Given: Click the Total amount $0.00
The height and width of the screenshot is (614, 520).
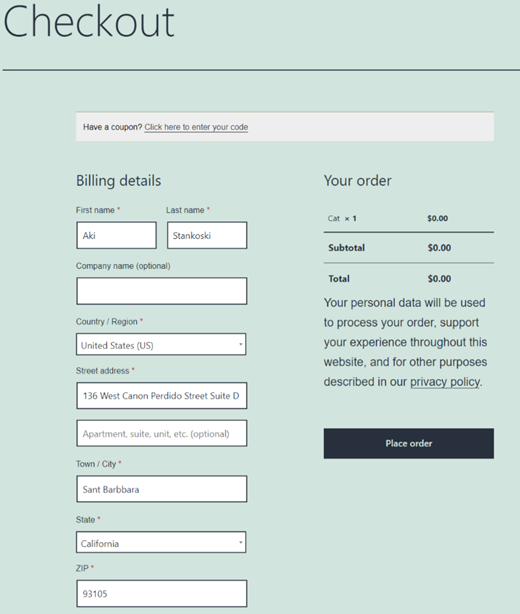Looking at the screenshot, I should 439,279.
